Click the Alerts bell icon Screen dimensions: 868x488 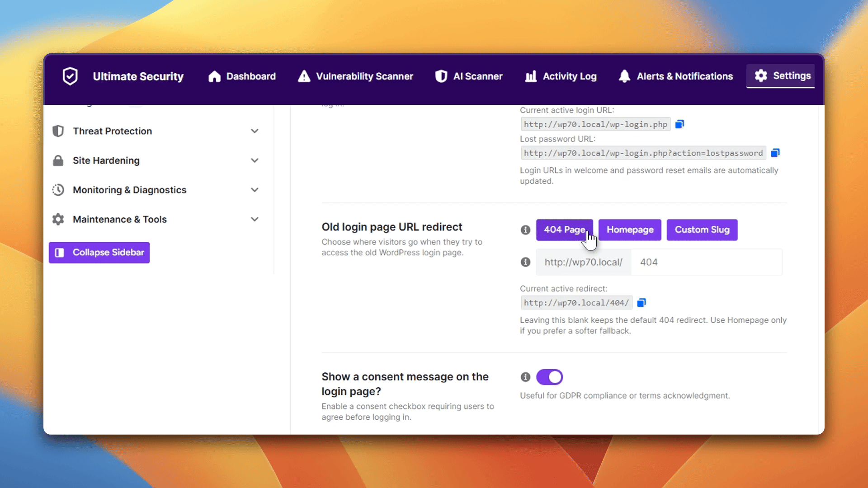624,76
